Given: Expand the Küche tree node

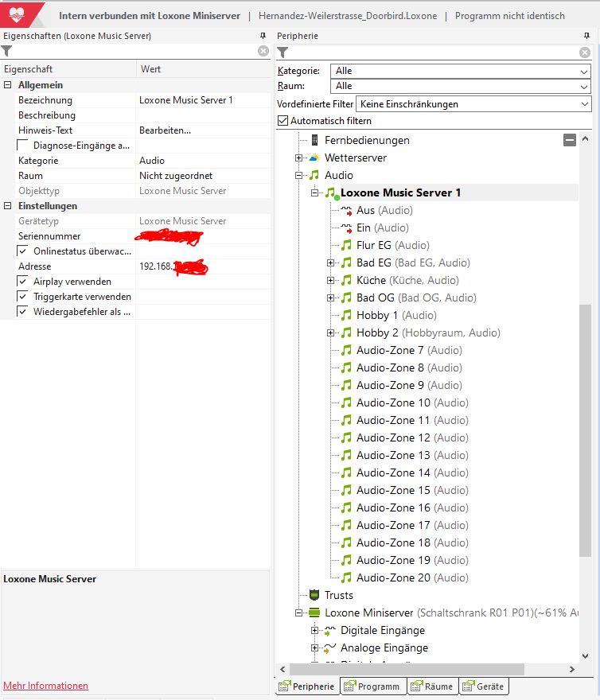Looking at the screenshot, I should (330, 280).
